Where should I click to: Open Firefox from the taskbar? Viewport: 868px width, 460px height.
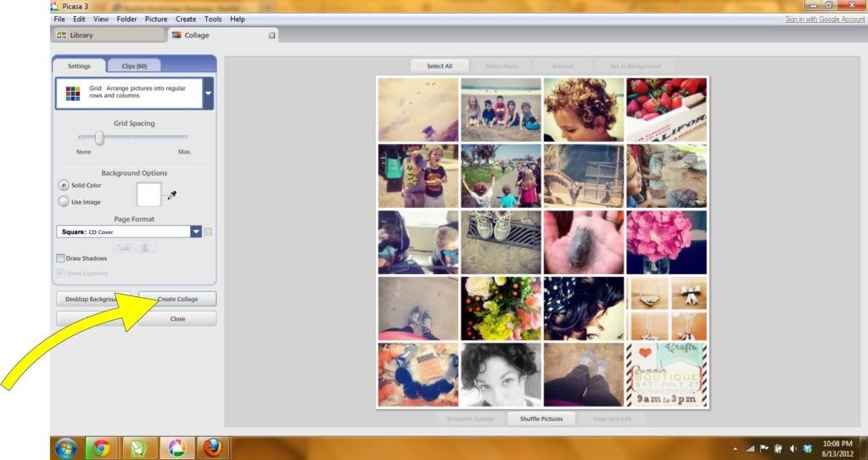(x=213, y=448)
